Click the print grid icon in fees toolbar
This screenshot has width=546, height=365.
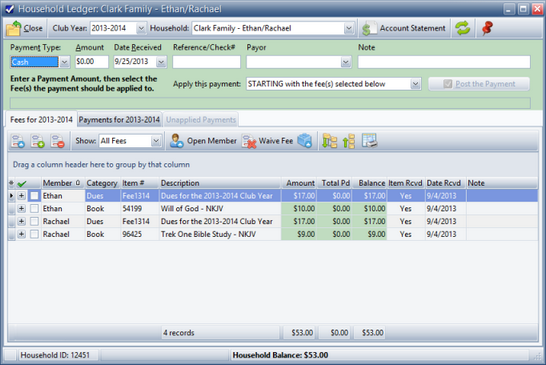coord(369,141)
